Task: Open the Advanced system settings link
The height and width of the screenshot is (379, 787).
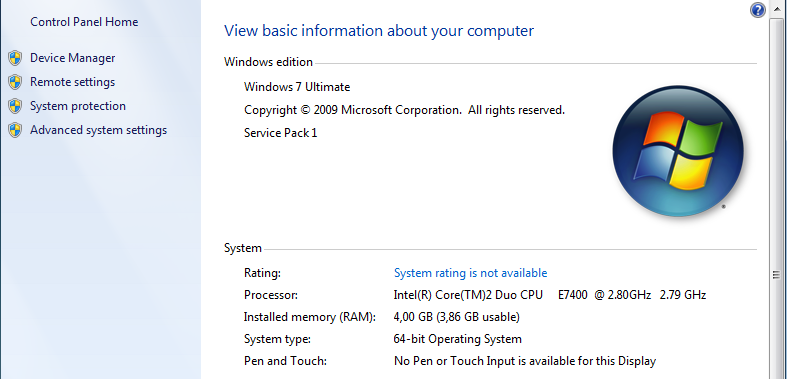Action: coord(98,131)
